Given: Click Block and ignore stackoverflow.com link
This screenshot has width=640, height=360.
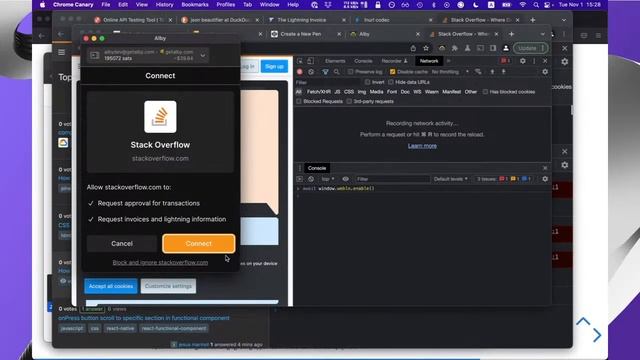Looking at the screenshot, I should click(160, 262).
